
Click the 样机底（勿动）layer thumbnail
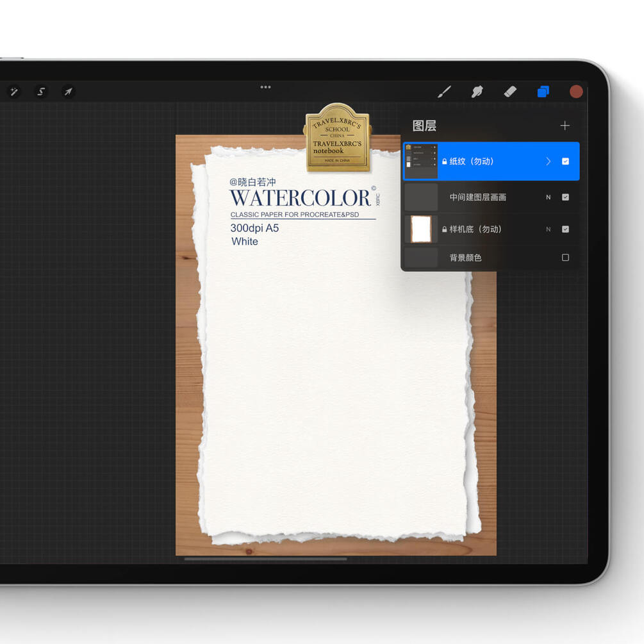click(421, 229)
